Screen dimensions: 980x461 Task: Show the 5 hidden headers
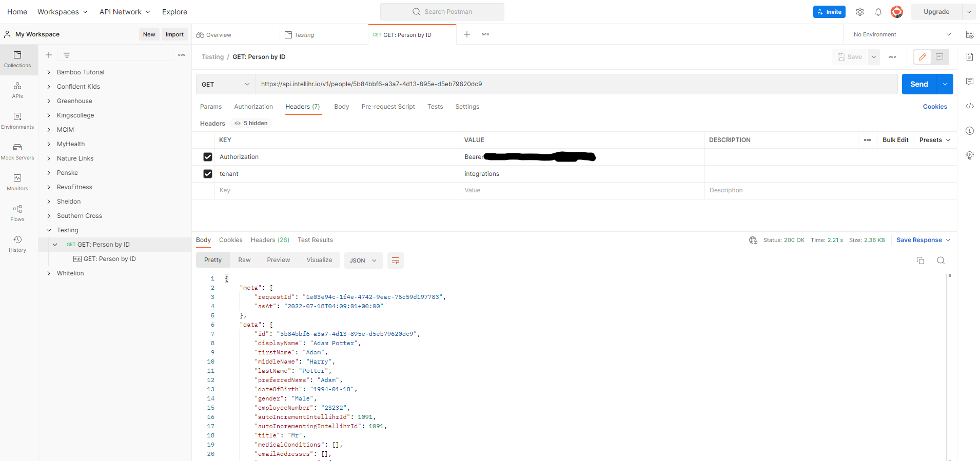[251, 123]
